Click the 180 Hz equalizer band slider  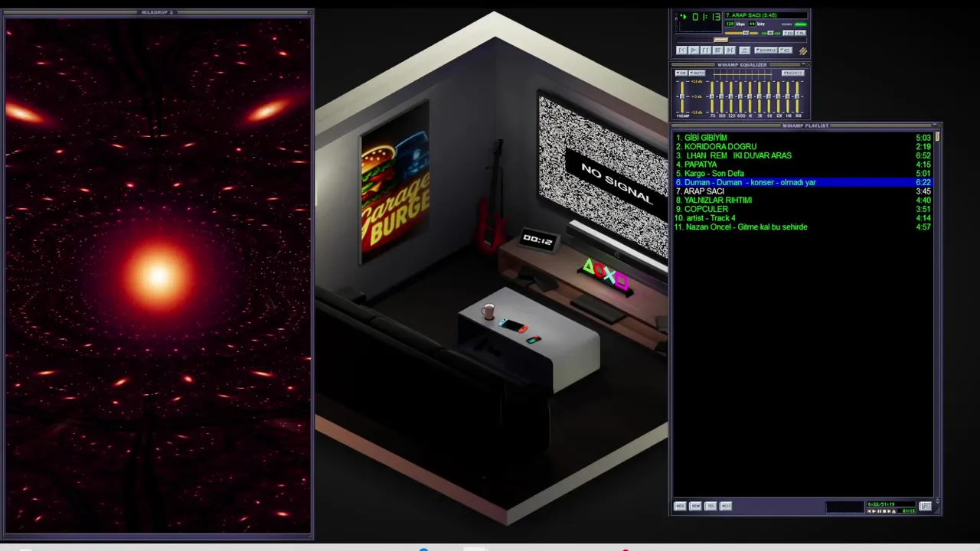click(721, 96)
